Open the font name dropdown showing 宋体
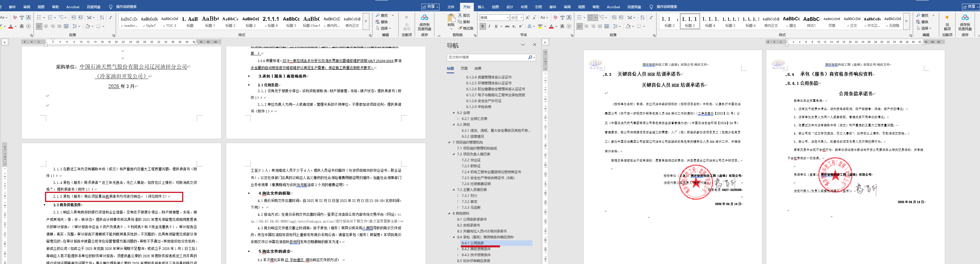Image resolution: width=980 pixels, height=264 pixels. 508,17
